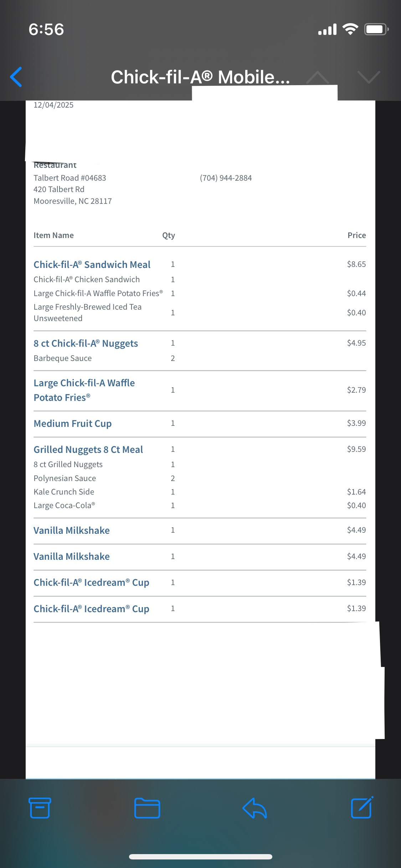Tap Grilled Nuggets 8 Ct Meal link
The width and height of the screenshot is (401, 868).
tap(88, 450)
